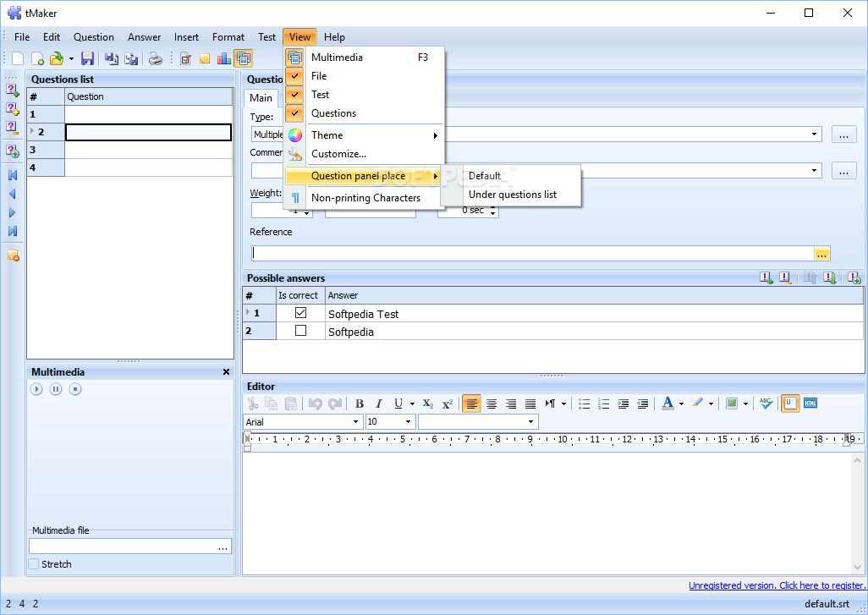Add answer icon in Possible answers header
Viewport: 868px width, 615px height.
766,277
